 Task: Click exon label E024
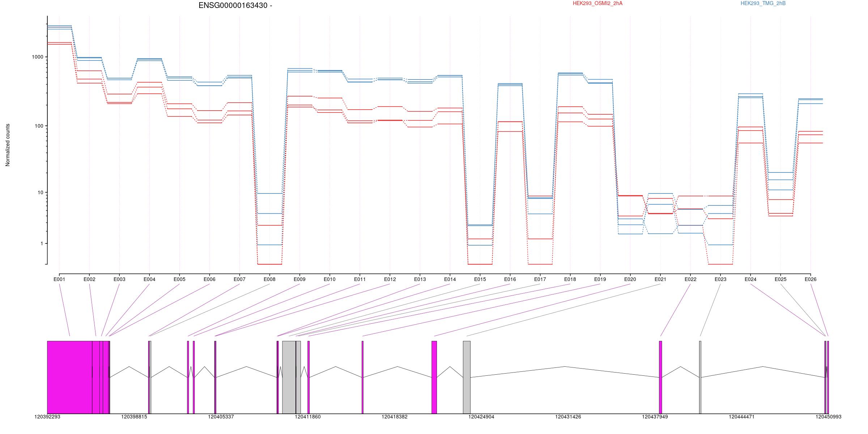pyautogui.click(x=750, y=279)
